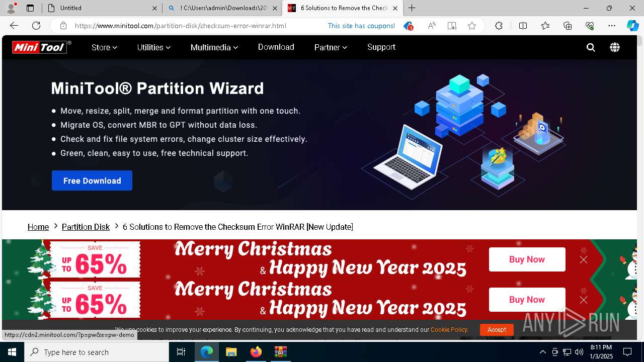
Task: Click the second Buy Now button
Action: coord(527,300)
